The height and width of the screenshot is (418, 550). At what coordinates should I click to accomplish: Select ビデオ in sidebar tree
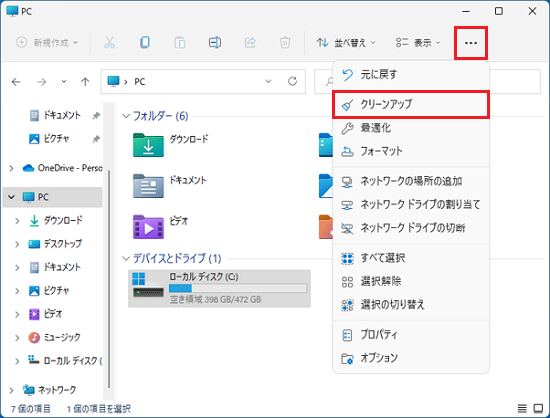tap(45, 314)
